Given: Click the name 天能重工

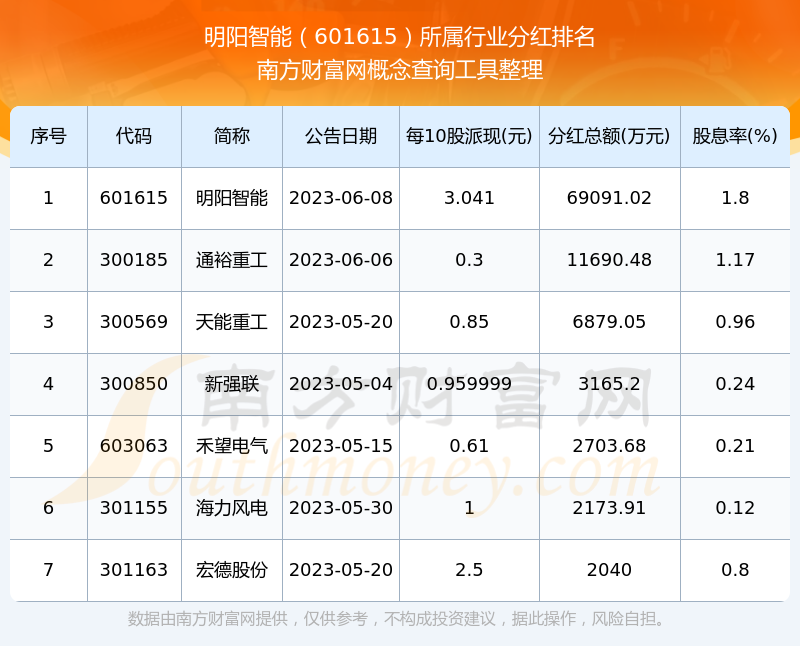Looking at the screenshot, I should click(232, 322).
